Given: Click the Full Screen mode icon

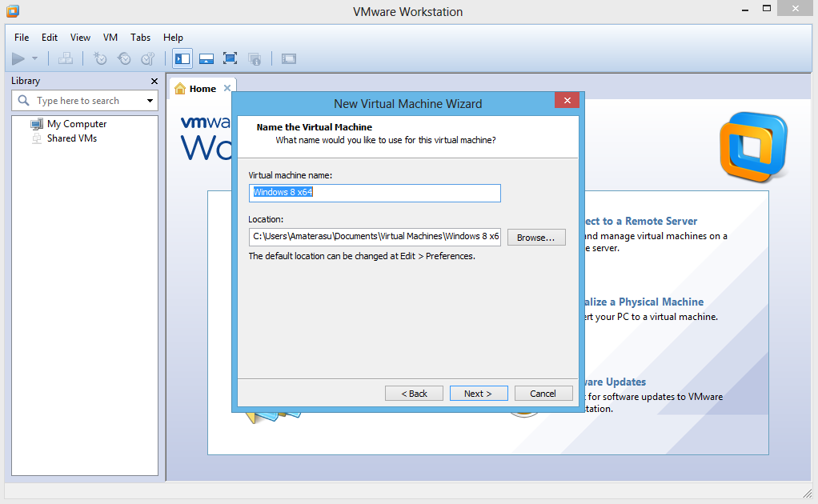Looking at the screenshot, I should point(230,59).
